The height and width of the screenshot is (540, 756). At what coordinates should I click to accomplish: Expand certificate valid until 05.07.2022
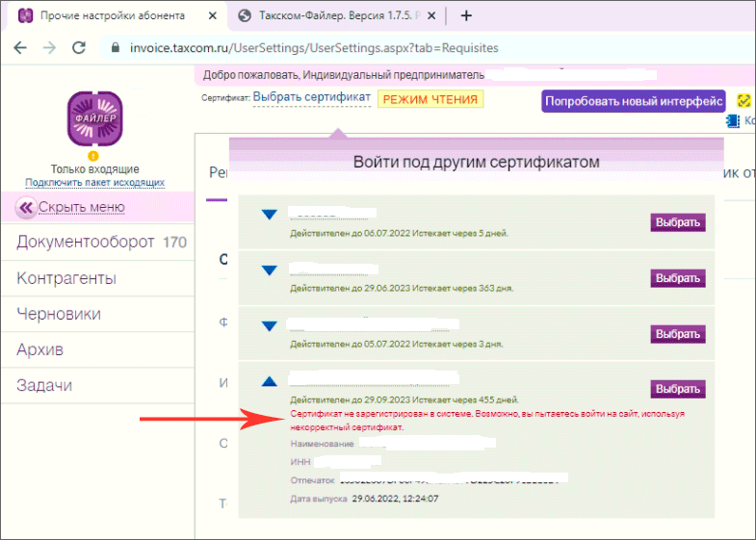[269, 326]
